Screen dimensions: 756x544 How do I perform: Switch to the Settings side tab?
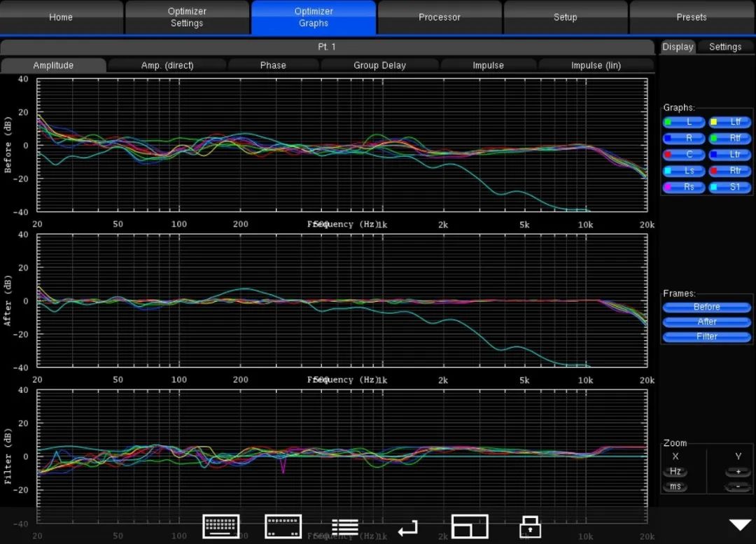point(725,47)
